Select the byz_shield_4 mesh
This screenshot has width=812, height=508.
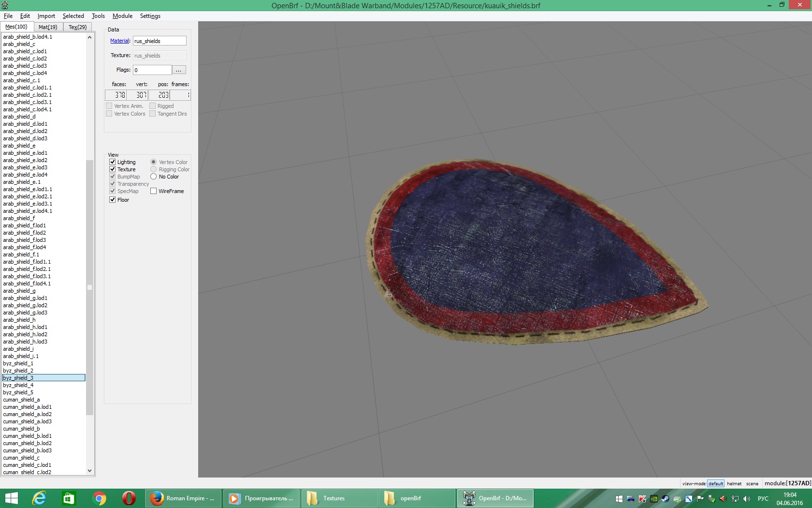click(x=43, y=385)
